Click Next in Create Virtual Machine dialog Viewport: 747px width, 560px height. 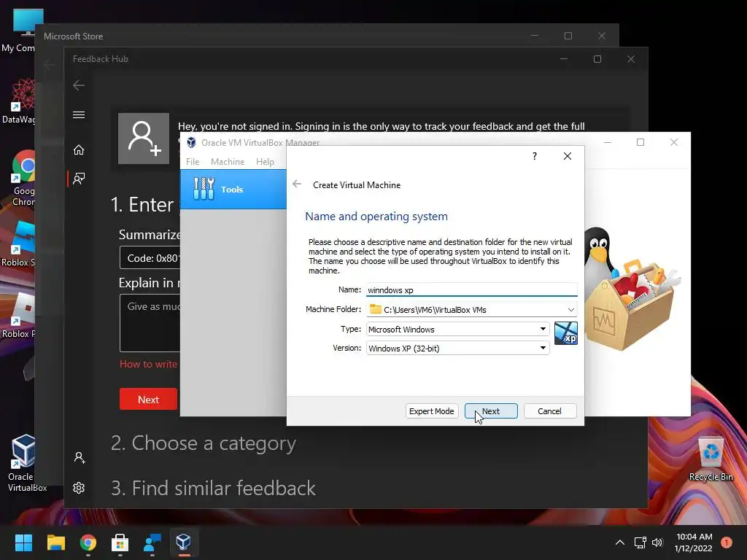(x=491, y=411)
